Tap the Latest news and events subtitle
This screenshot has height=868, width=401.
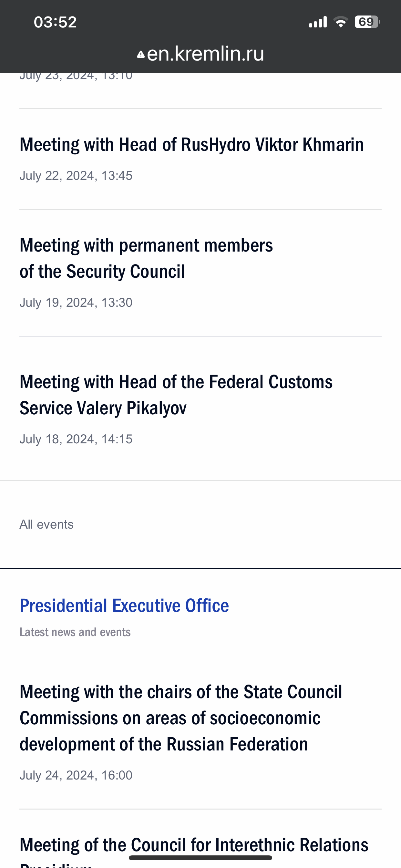pyautogui.click(x=75, y=632)
